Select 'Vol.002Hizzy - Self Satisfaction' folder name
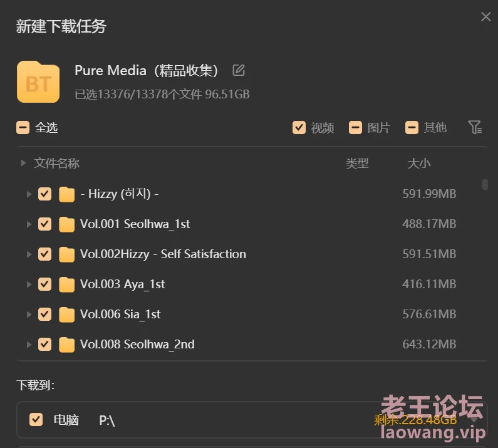Screen dimensions: 498x448 [163, 254]
